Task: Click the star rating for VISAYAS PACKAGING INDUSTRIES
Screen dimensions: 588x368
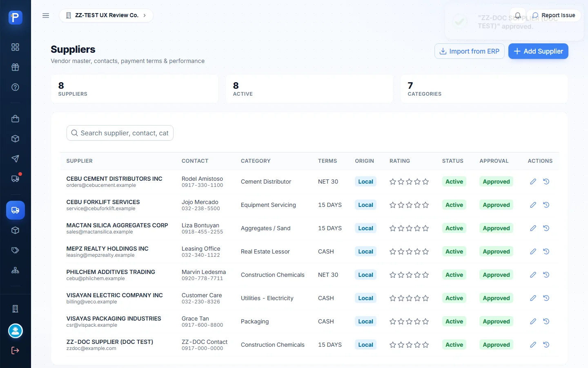Action: 409,321
